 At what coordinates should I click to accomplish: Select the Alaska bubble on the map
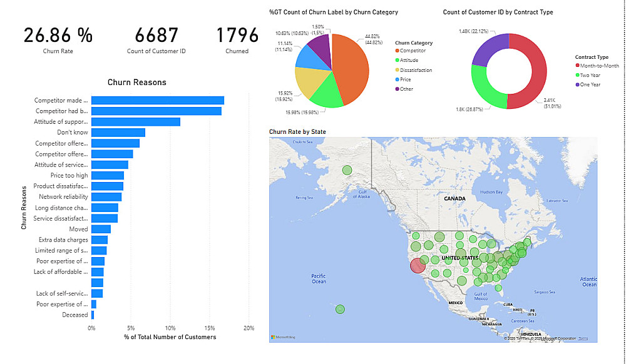coord(347,170)
